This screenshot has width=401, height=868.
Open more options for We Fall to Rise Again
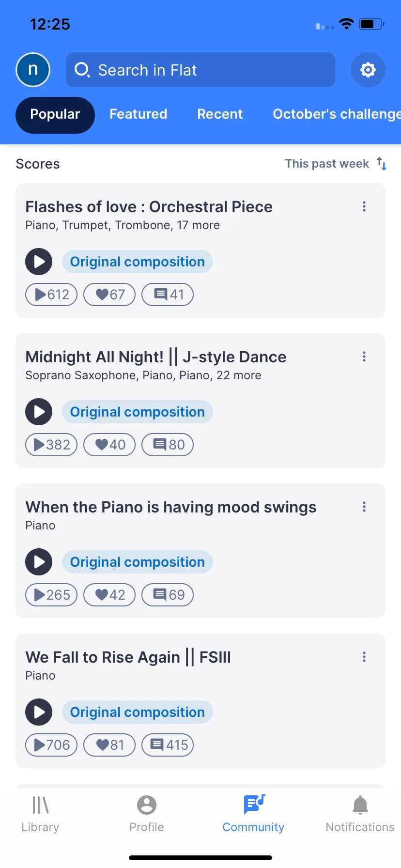click(364, 657)
